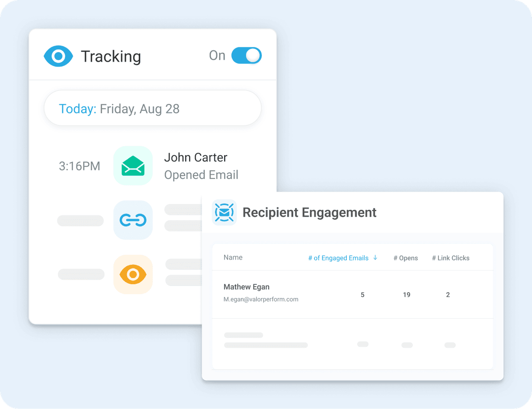Click the blue chain link icon

pyautogui.click(x=133, y=220)
